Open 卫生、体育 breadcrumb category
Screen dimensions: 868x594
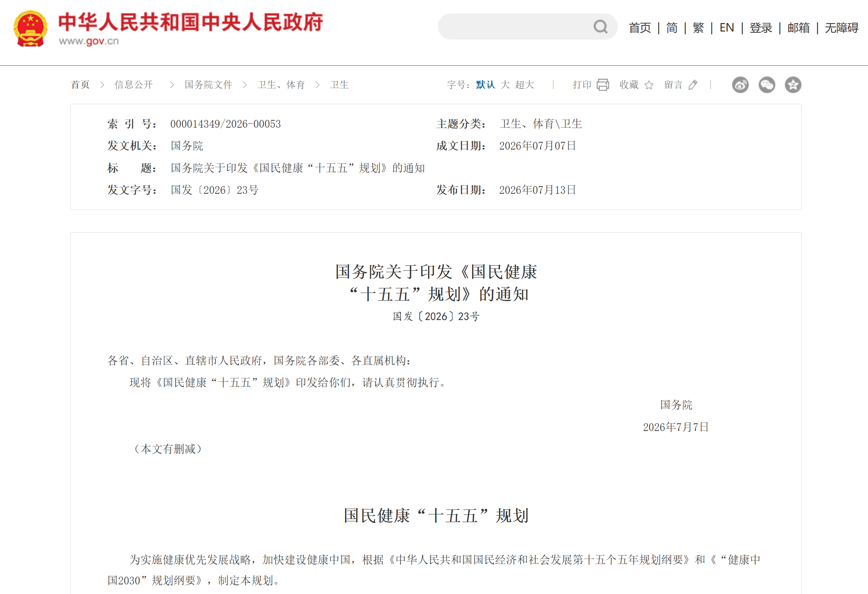(281, 85)
